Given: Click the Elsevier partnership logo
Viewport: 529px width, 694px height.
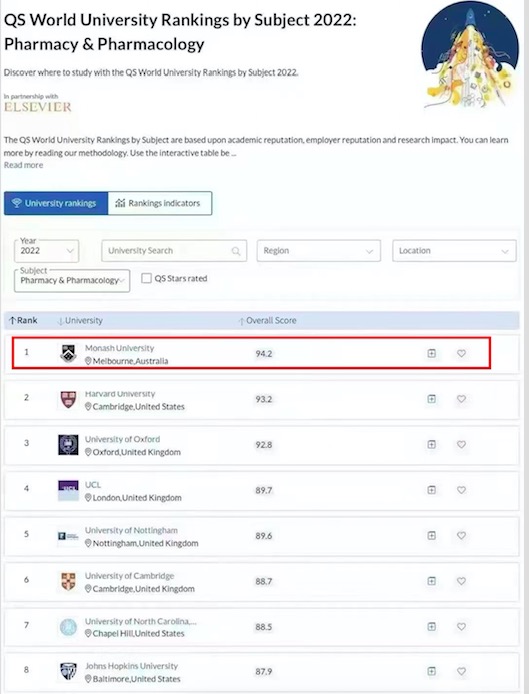Looking at the screenshot, I should [x=38, y=107].
